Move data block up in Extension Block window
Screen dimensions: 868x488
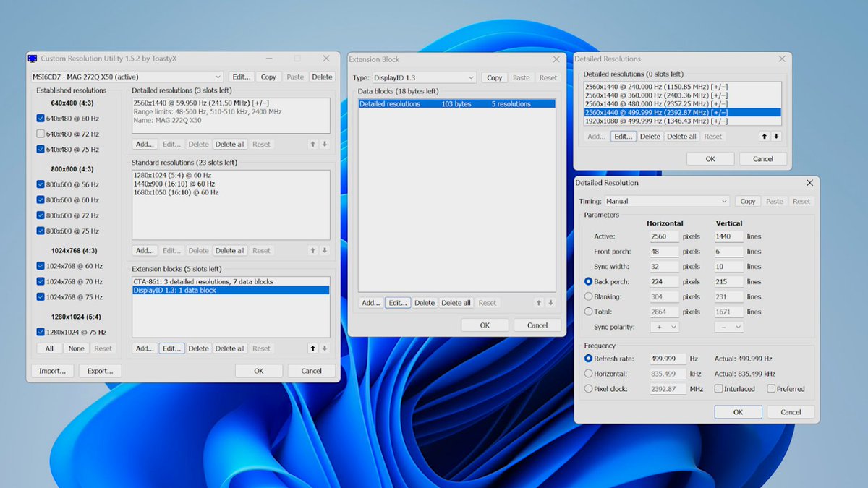tap(539, 303)
